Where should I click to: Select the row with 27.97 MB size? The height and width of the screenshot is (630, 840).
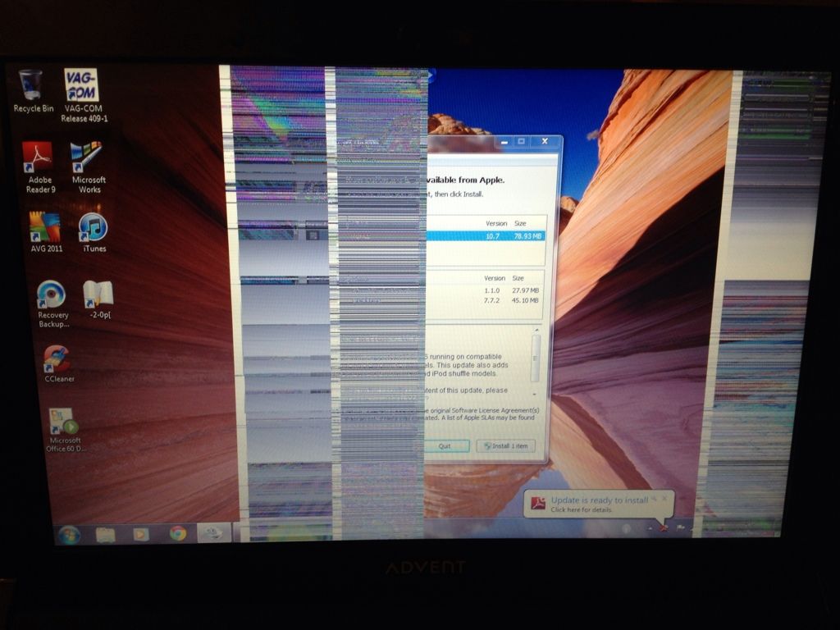click(486, 290)
